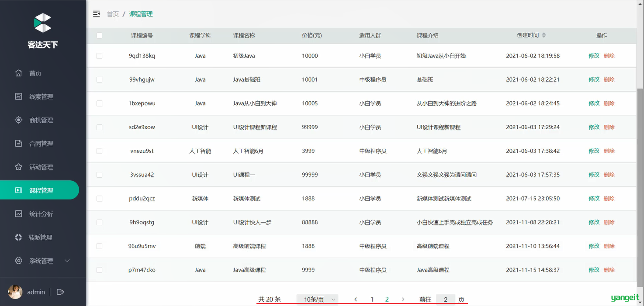Click the vertical scrollbar on the right

[640, 187]
